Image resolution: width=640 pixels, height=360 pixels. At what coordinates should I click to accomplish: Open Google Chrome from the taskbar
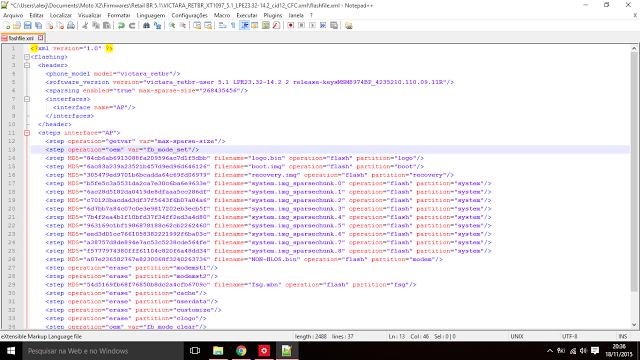[x=241, y=351]
